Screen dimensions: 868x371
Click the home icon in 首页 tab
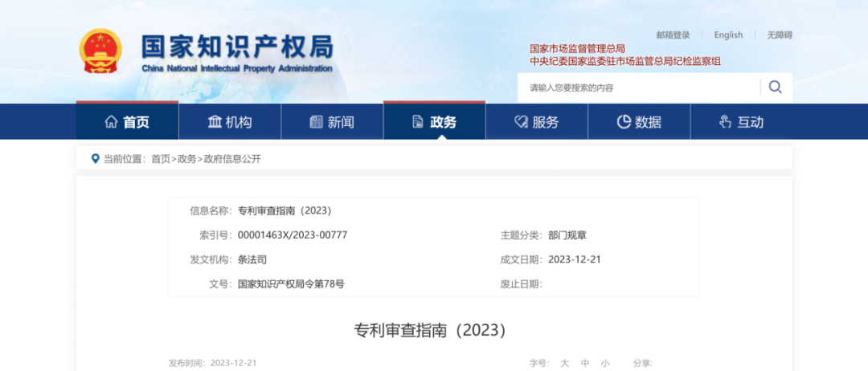point(111,122)
